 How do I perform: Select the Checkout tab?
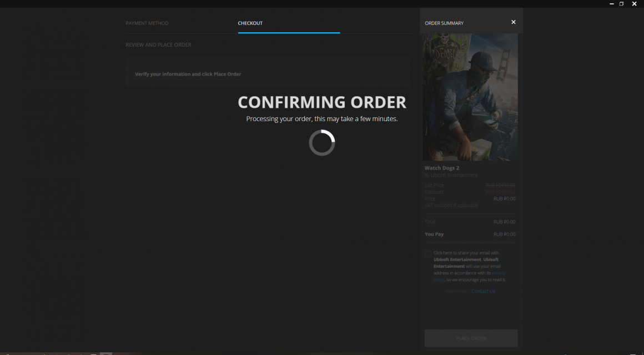tap(250, 23)
